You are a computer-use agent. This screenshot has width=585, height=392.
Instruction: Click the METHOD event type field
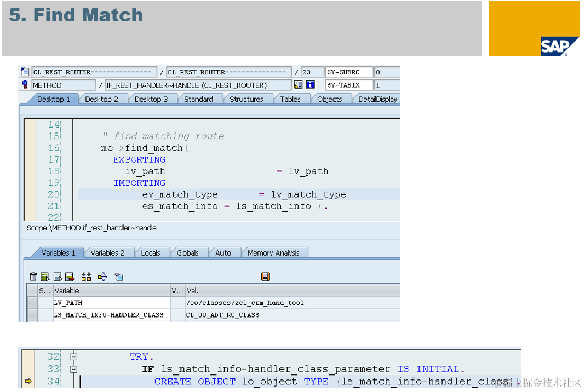[x=64, y=85]
